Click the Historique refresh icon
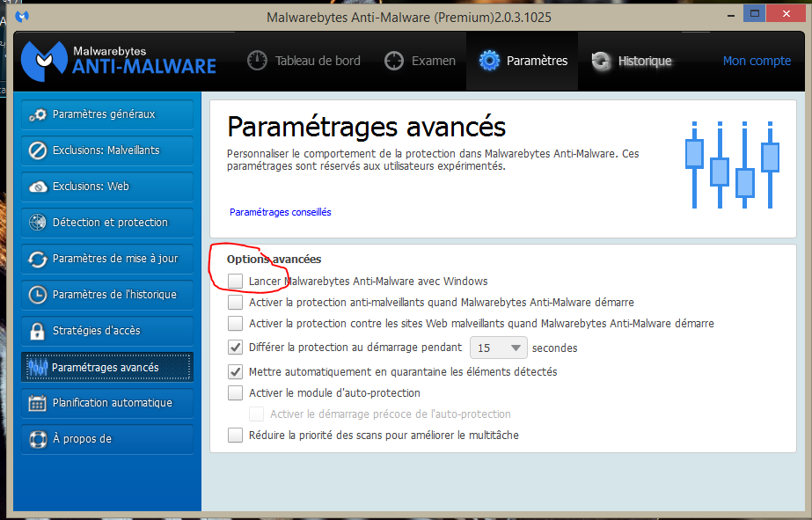Viewport: 812px width, 520px height. click(601, 61)
